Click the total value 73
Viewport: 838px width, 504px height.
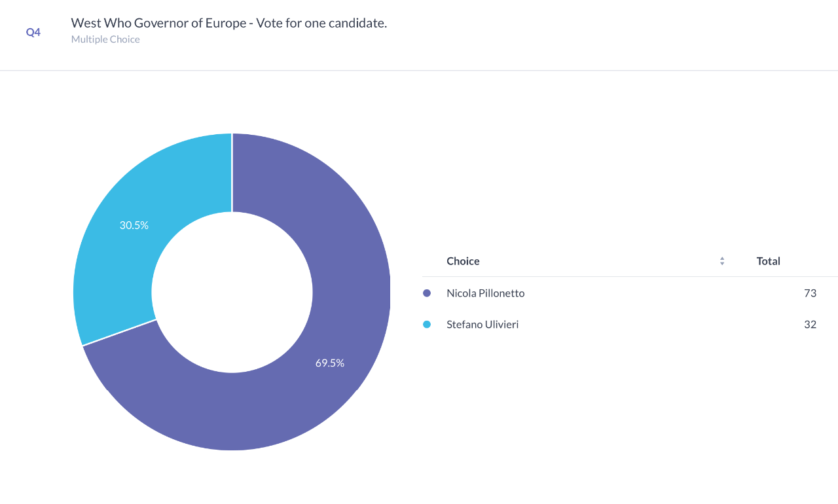pyautogui.click(x=811, y=293)
